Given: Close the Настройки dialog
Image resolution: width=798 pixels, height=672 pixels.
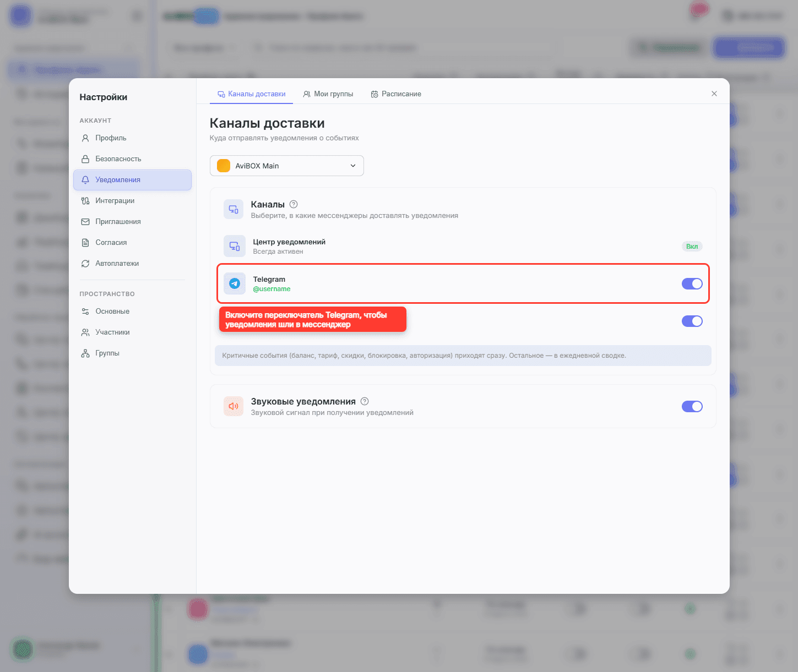Looking at the screenshot, I should coord(714,94).
